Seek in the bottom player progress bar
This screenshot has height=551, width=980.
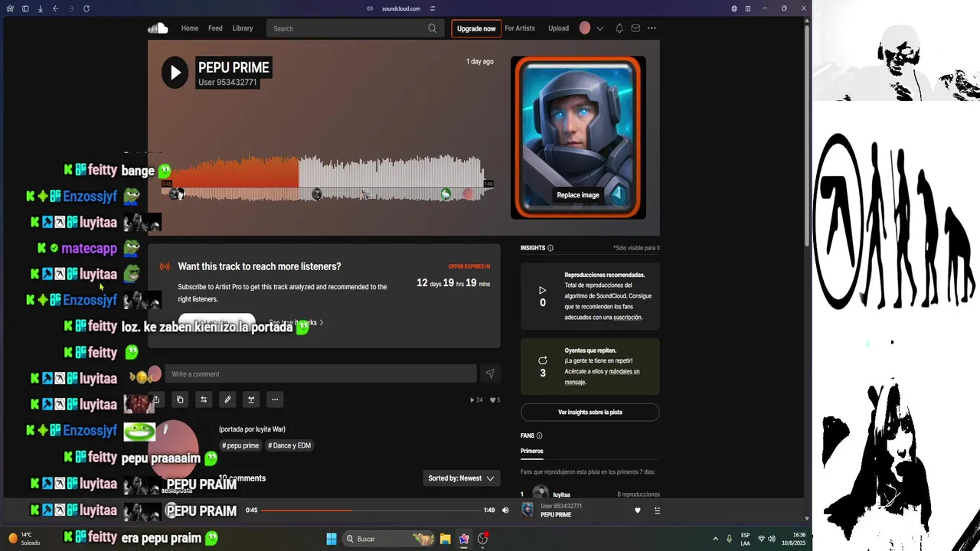[370, 510]
